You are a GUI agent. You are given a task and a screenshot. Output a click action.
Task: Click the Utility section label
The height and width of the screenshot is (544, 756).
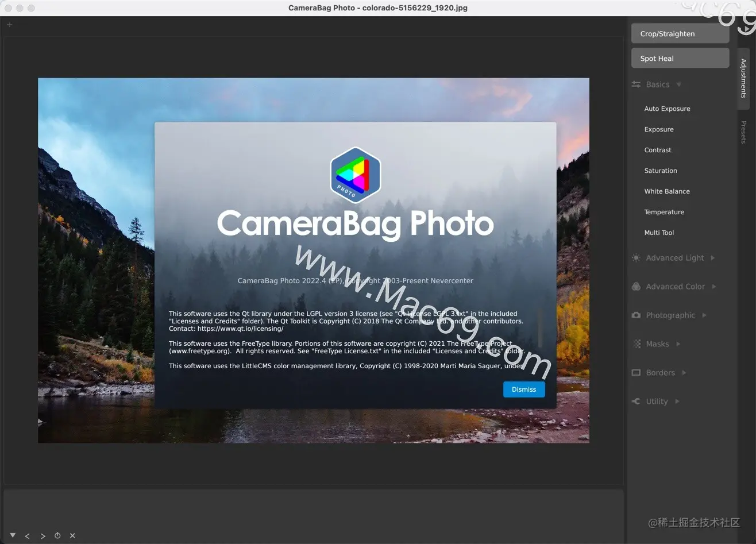click(657, 402)
